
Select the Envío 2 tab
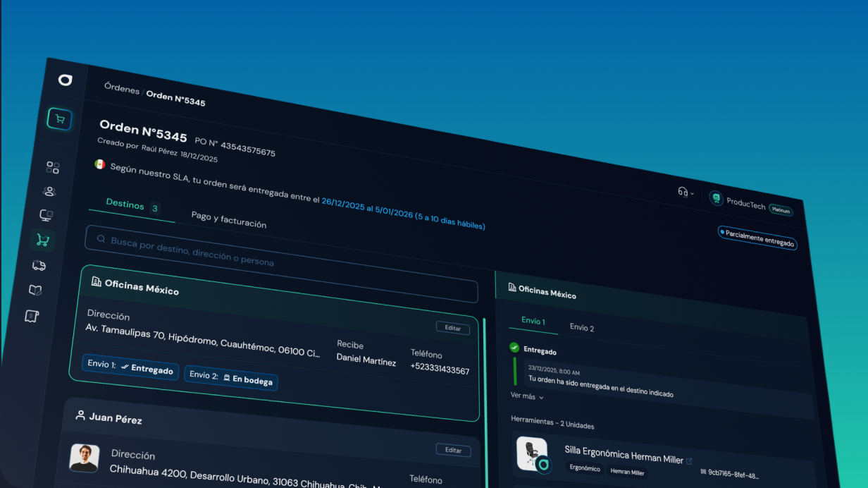click(582, 327)
